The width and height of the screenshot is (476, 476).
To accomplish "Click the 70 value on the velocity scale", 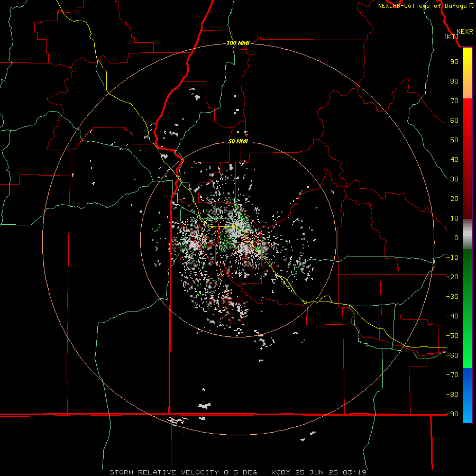I will (x=454, y=101).
